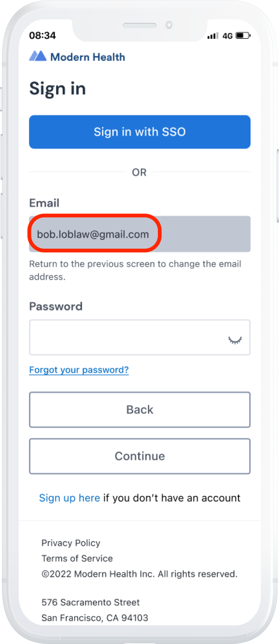279x644 pixels.
Task: Tap the 08:34 clock in status bar
Action: 42,35
